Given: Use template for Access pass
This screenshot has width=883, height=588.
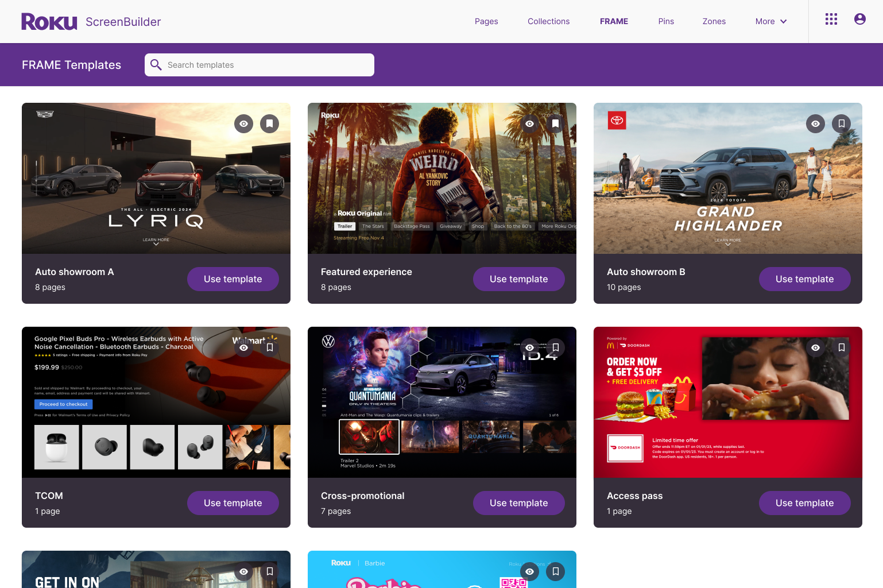Looking at the screenshot, I should click(805, 503).
